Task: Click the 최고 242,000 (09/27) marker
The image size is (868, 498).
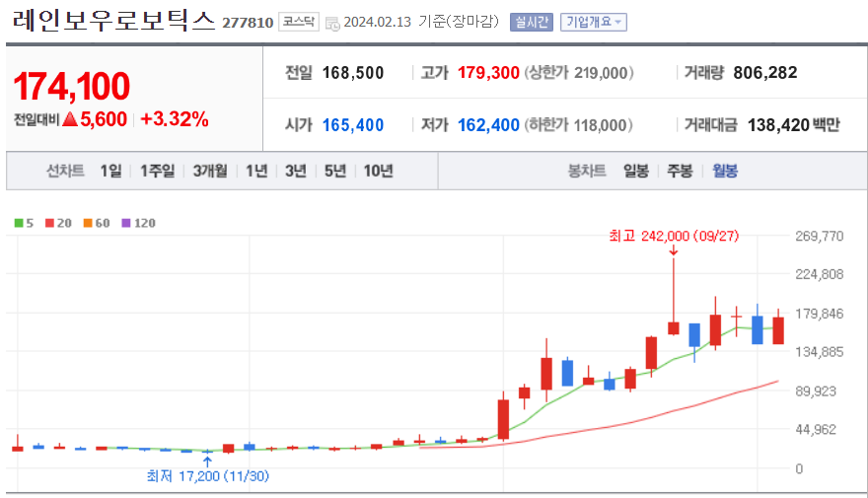Action: click(x=674, y=237)
